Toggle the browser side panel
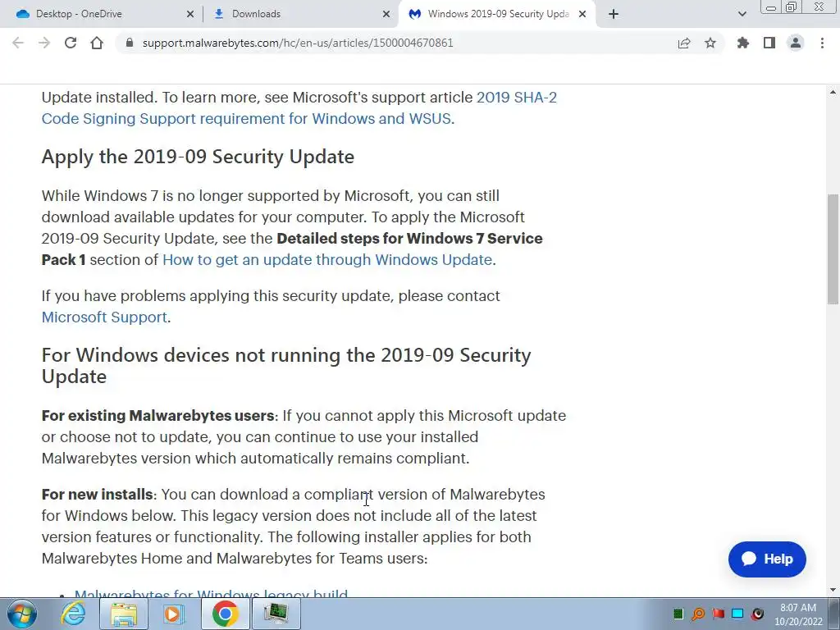 tap(769, 43)
